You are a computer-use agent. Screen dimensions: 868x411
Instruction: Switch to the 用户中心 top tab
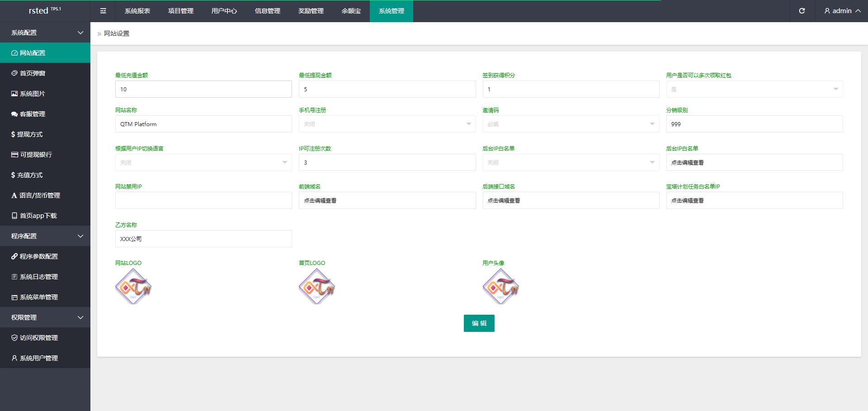point(224,11)
